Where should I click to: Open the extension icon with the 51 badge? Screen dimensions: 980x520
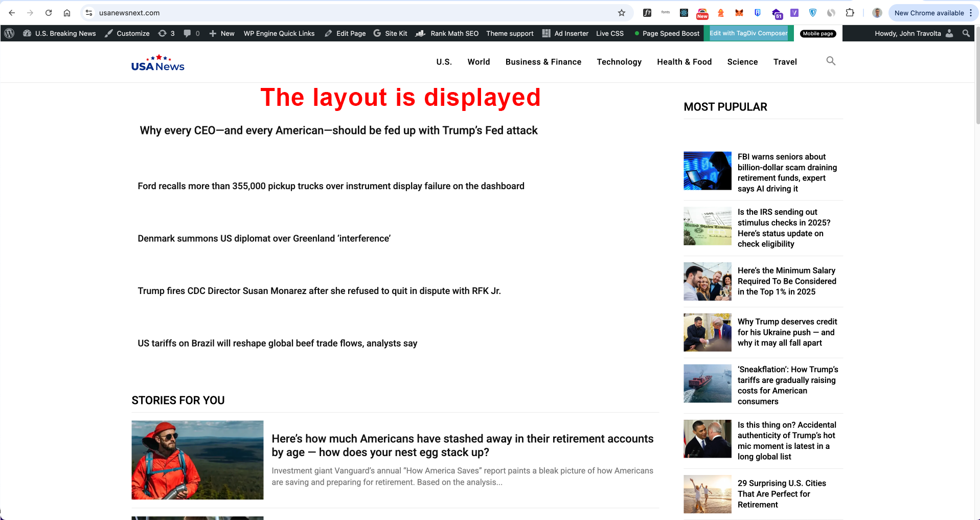pos(777,13)
